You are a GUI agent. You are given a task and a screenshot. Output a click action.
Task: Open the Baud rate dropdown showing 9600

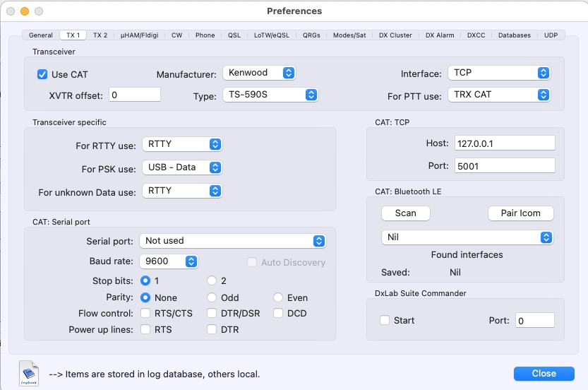pos(169,261)
